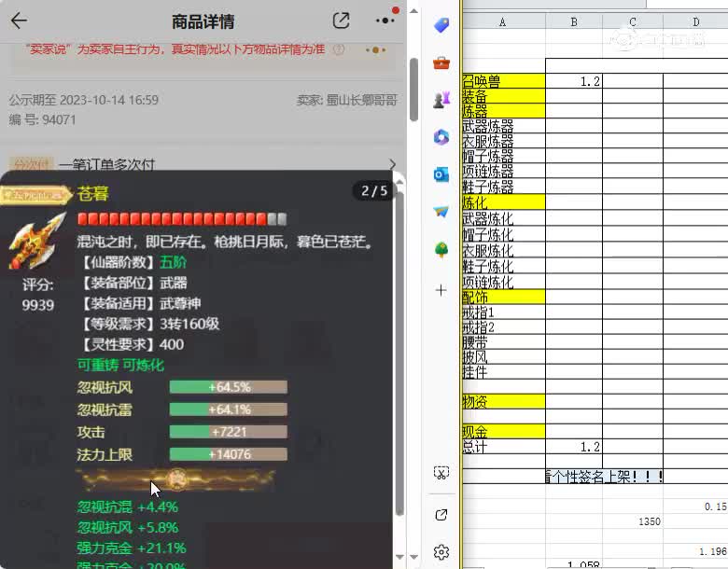Open the red toolbox sidebar icon
Screen dimensions: 728x569
(x=441, y=62)
